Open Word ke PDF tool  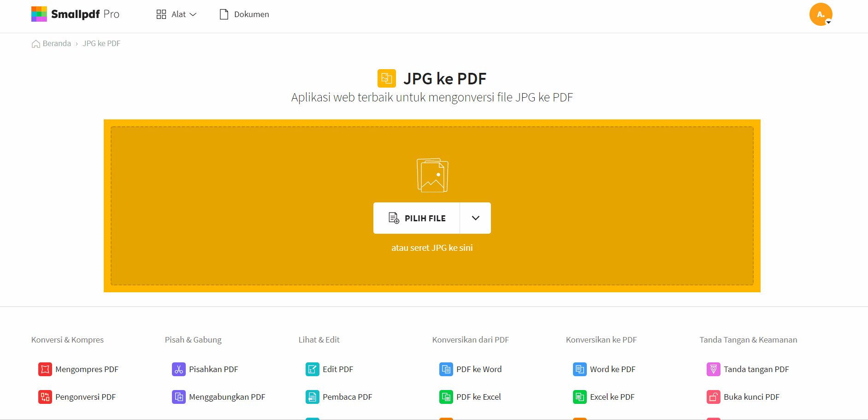point(613,369)
